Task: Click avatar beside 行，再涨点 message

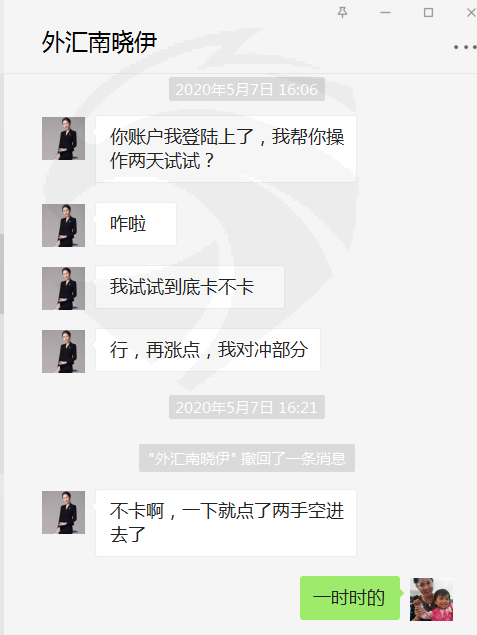Action: coord(64,352)
